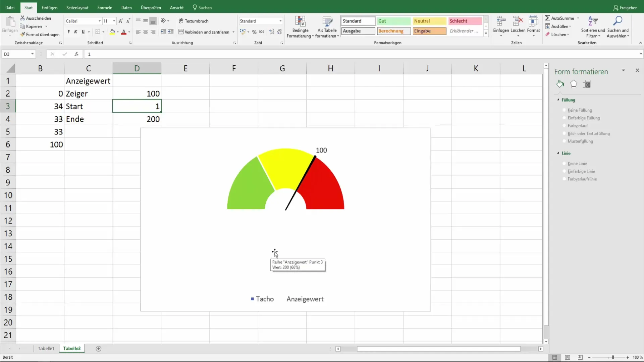Click the insert function fx icon
This screenshot has width=644, height=362.
pyautogui.click(x=76, y=54)
